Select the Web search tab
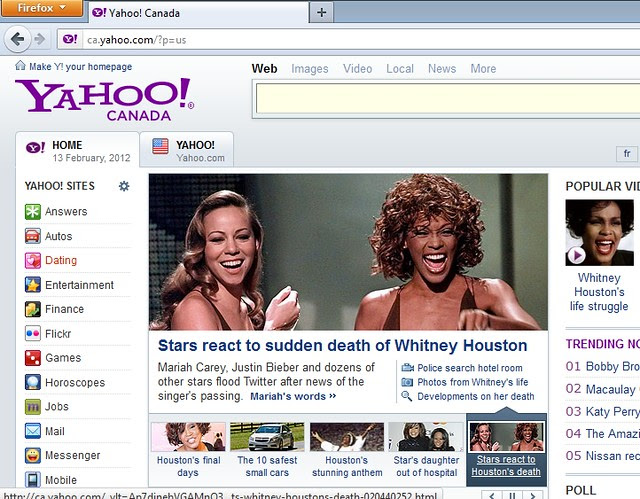 point(264,69)
